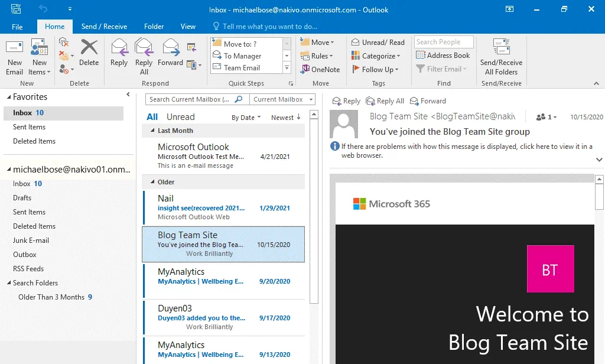Toggle Unread/Read status
Screen dimensions: 605x364
(x=378, y=43)
